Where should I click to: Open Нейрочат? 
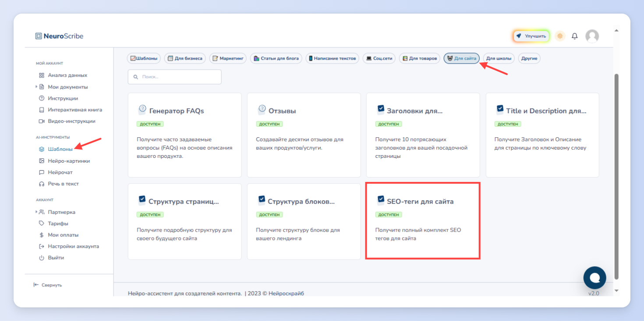[60, 172]
